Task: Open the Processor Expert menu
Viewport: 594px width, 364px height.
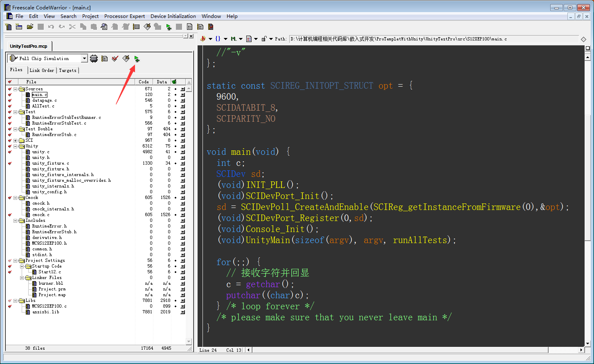Action: click(x=124, y=16)
